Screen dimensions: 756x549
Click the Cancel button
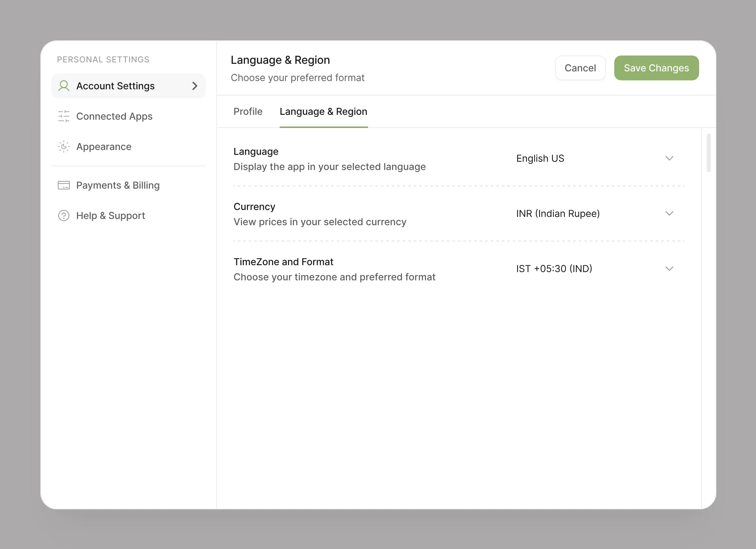[x=580, y=68]
